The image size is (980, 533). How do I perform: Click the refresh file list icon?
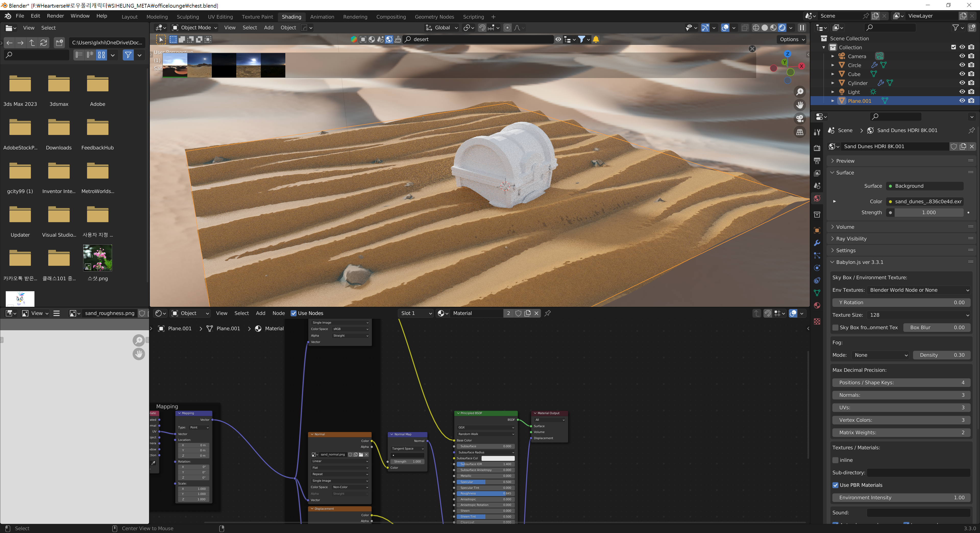click(44, 43)
